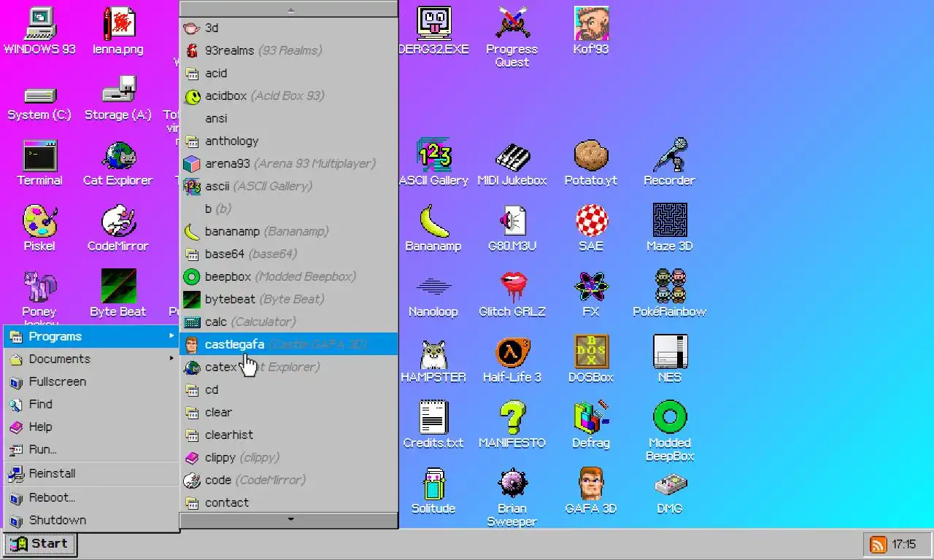
Task: Open the CodeMirror desktop icon
Action: click(x=118, y=228)
